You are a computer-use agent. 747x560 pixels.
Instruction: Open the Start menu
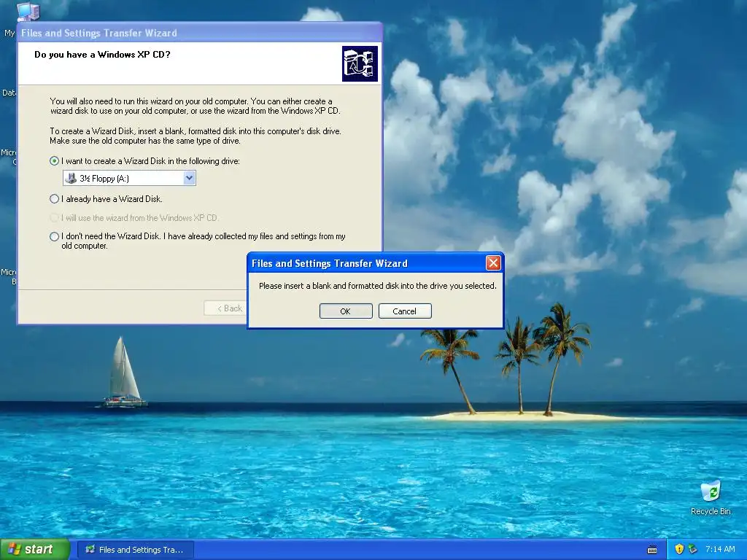point(35,550)
